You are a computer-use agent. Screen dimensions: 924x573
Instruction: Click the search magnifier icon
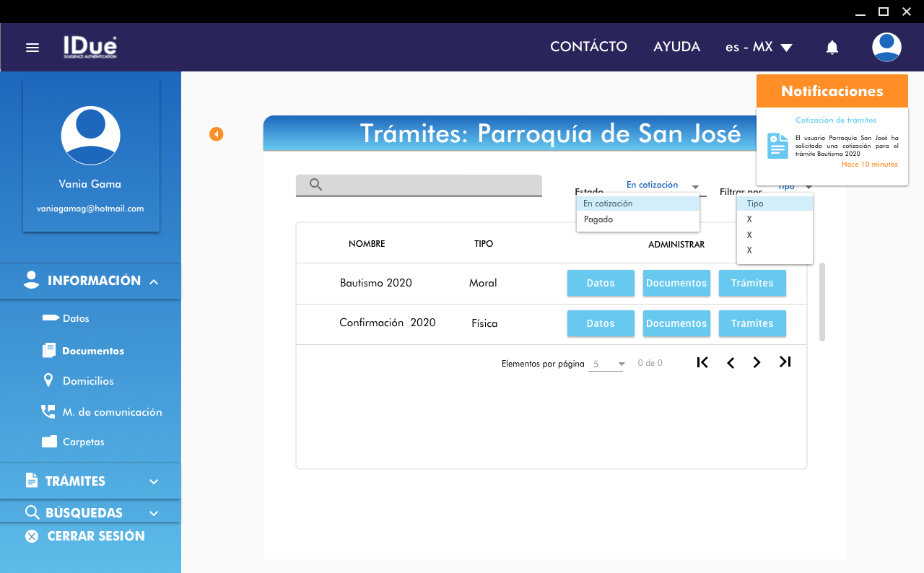(x=315, y=185)
